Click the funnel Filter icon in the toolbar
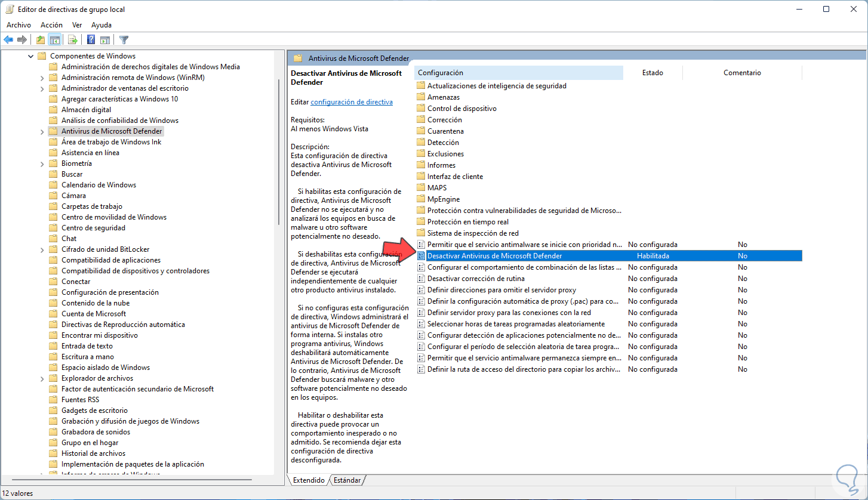 click(124, 40)
